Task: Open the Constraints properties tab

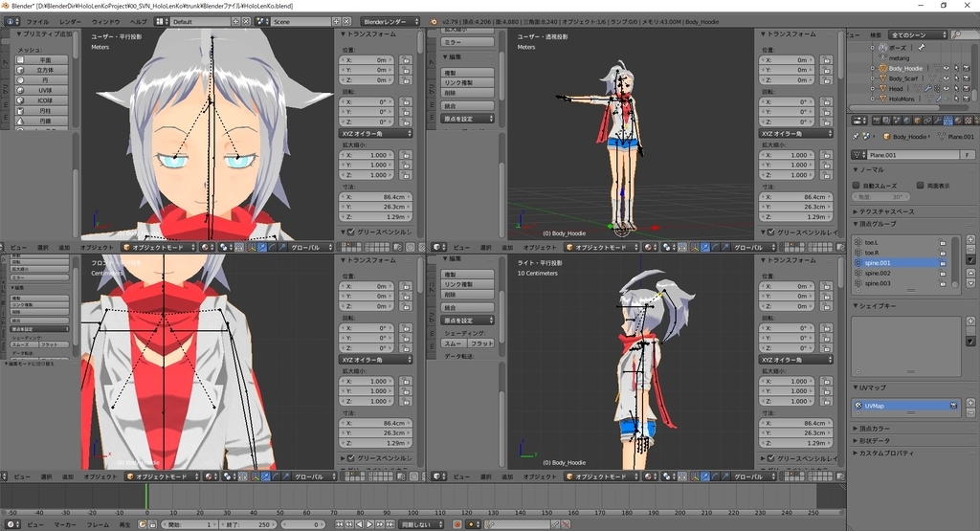Action: [x=927, y=120]
